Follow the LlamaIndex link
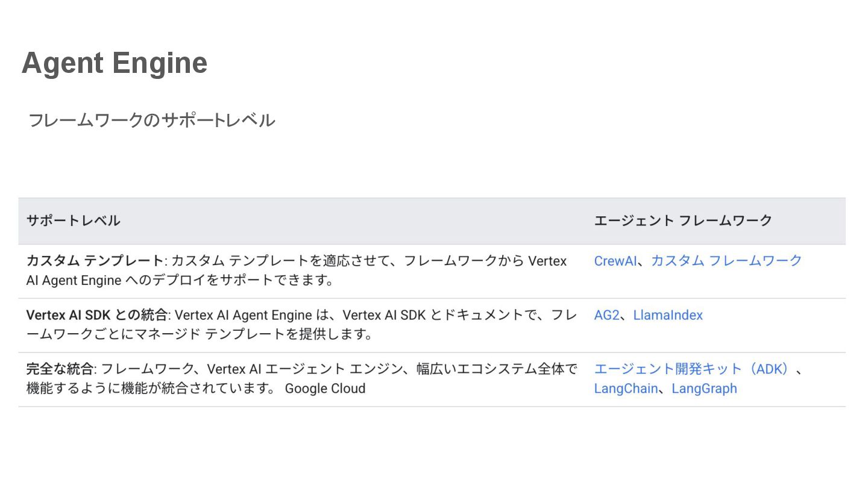 (x=667, y=315)
